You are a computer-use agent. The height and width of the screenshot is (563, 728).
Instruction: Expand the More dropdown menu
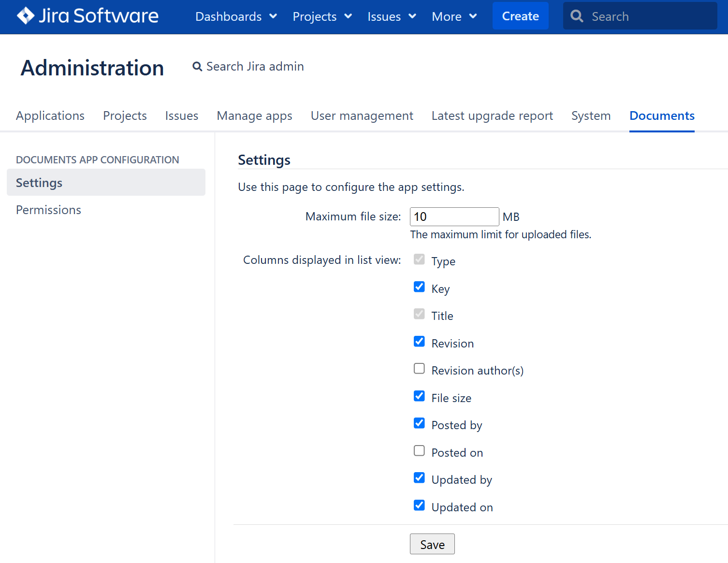(x=453, y=16)
